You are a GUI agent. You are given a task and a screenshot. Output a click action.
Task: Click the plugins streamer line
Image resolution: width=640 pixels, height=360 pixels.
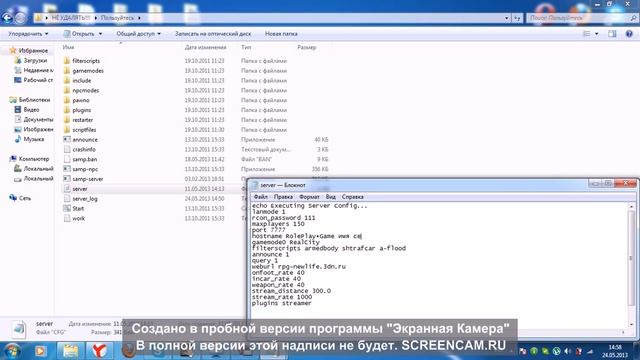click(x=281, y=303)
